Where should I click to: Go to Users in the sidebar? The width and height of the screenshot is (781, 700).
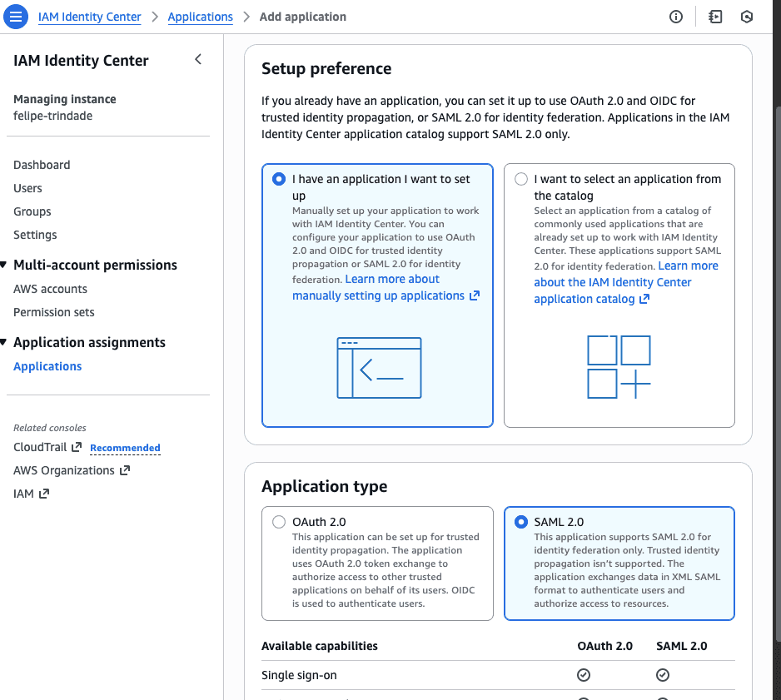(x=27, y=188)
